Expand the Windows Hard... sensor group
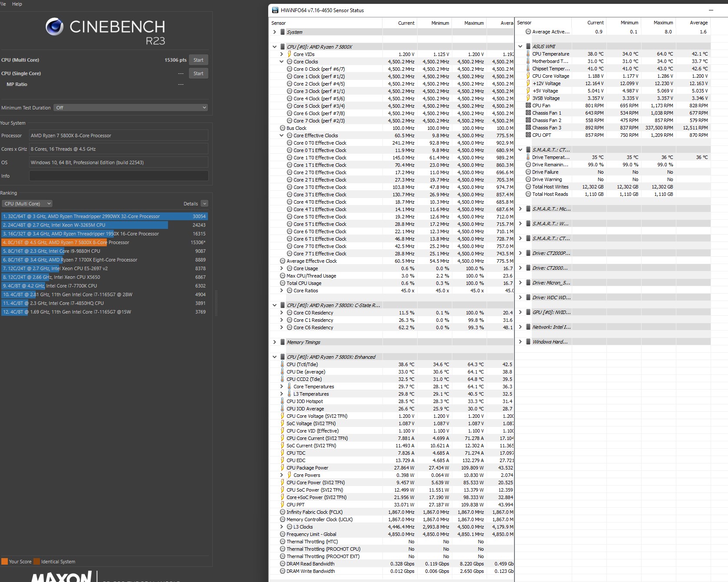This screenshot has width=728, height=582. coord(520,342)
